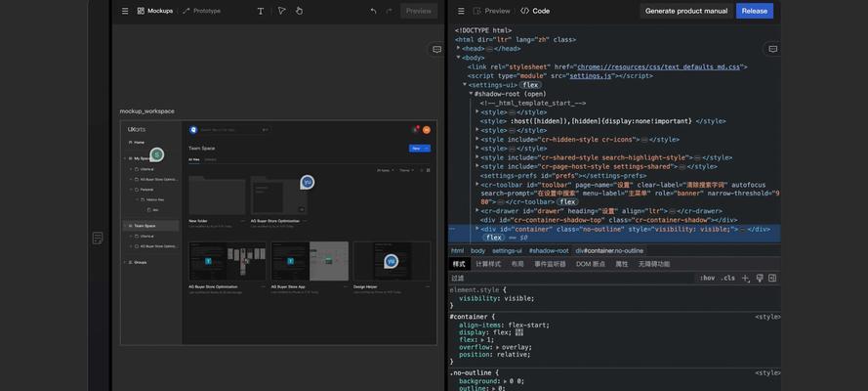Click the undo arrow
The height and width of the screenshot is (391, 868).
click(373, 11)
